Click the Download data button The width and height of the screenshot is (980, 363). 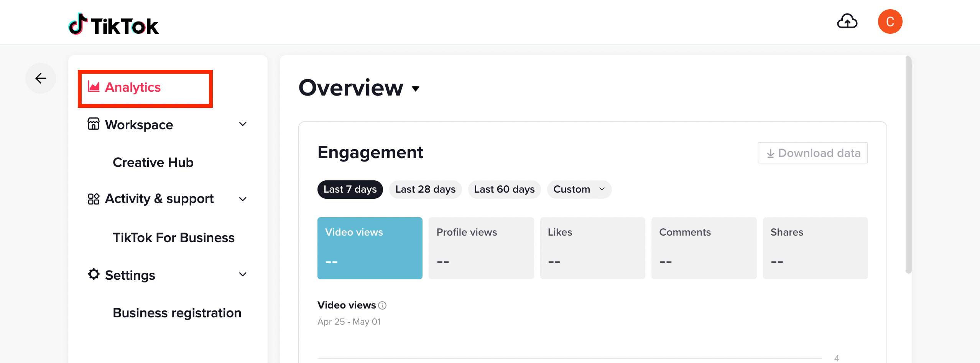[x=812, y=153]
